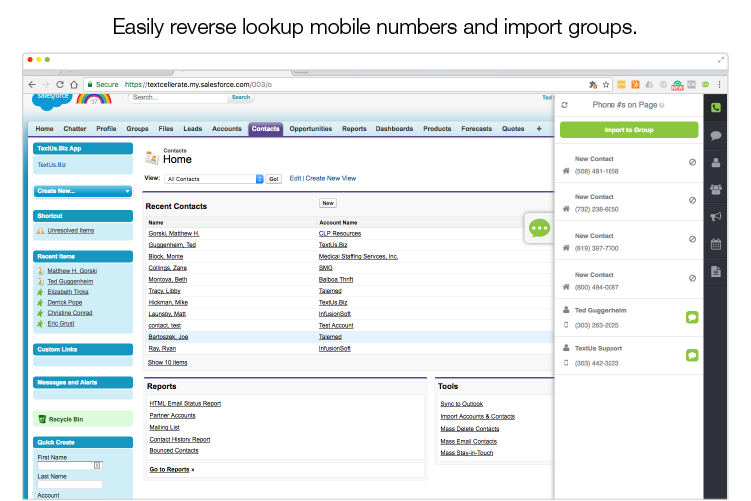Click the Show 10 items link

coord(168,363)
